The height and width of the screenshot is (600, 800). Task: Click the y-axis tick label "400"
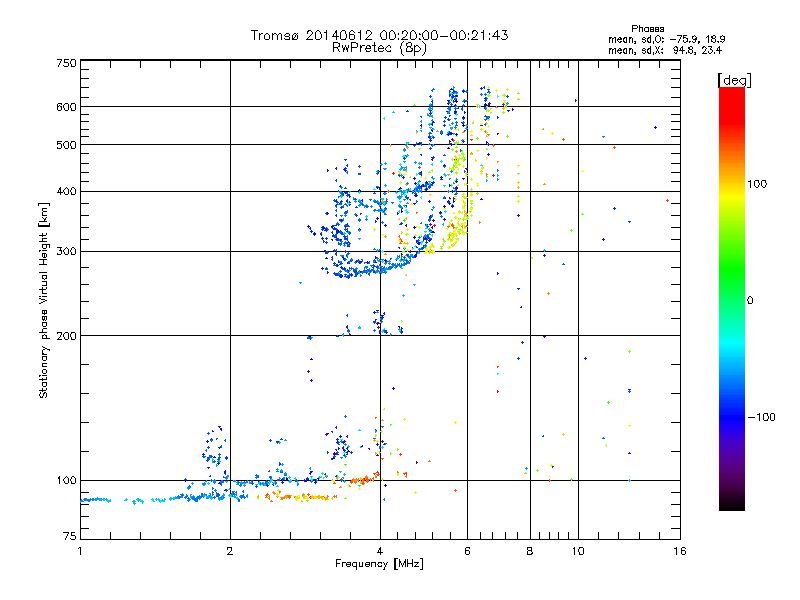[66, 192]
